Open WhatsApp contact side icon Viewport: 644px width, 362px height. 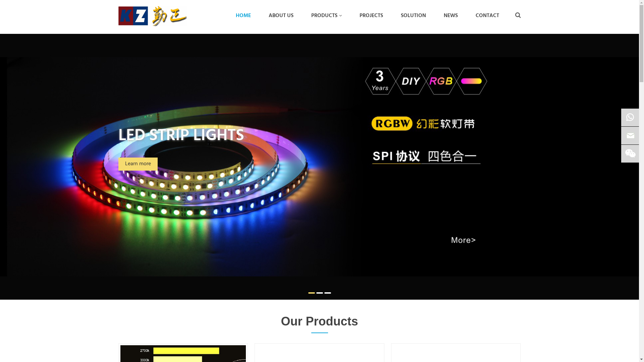pyautogui.click(x=630, y=117)
